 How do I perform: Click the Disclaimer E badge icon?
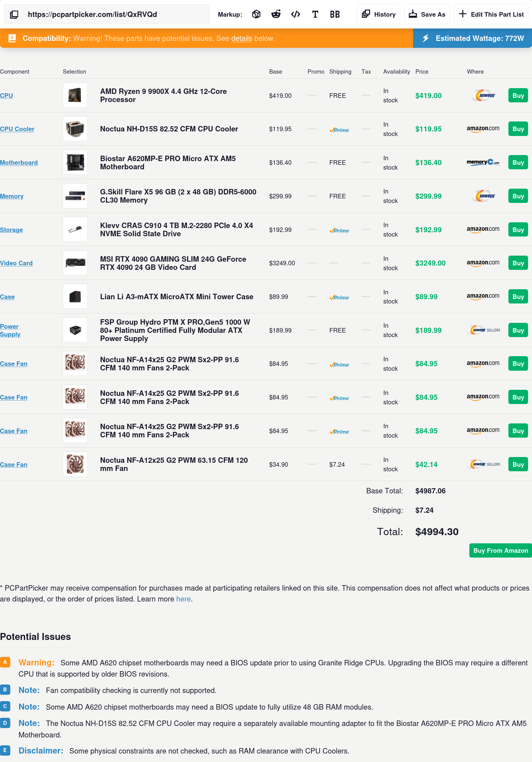[x=5, y=750]
